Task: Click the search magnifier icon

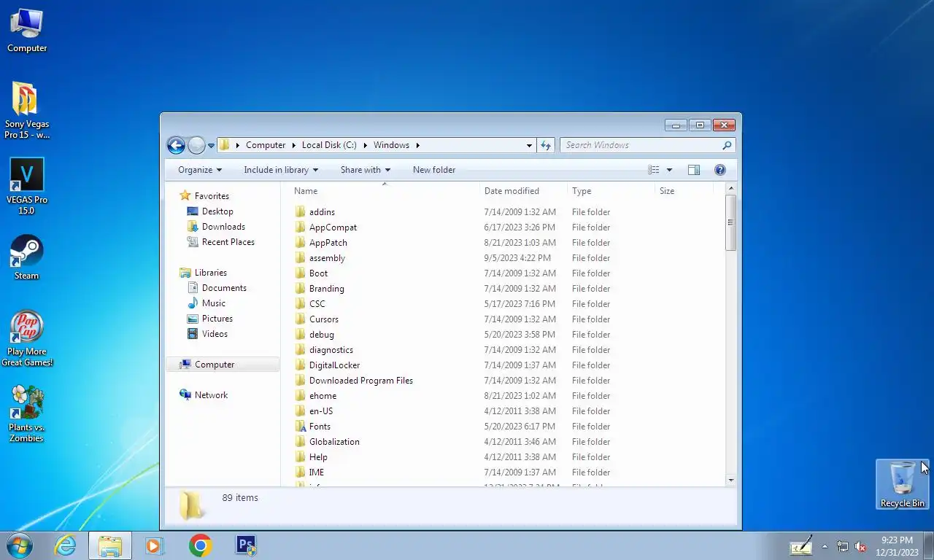Action: click(x=727, y=145)
